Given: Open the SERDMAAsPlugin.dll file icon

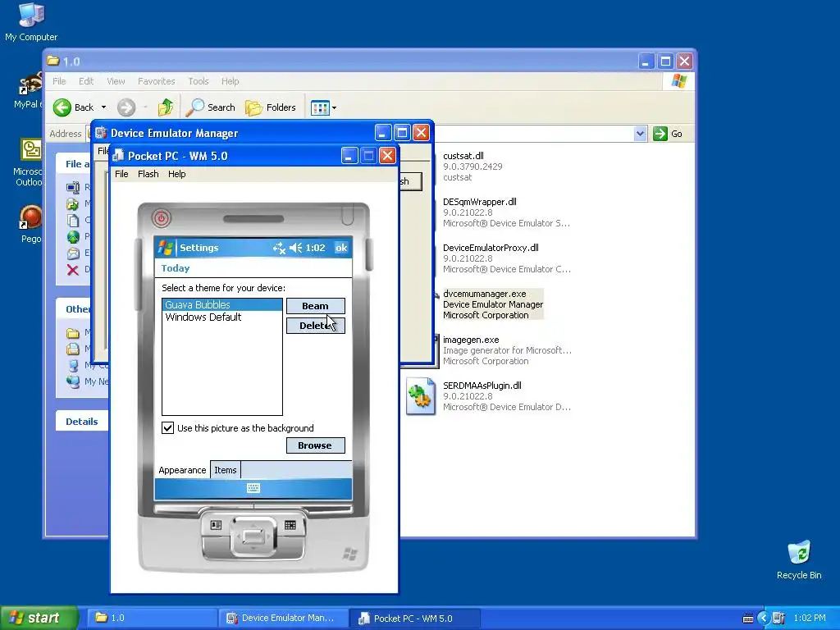Looking at the screenshot, I should tap(421, 396).
